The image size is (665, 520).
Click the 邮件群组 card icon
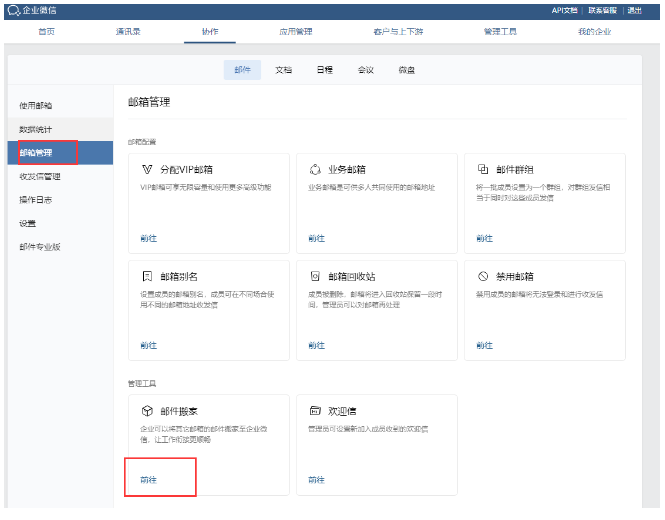coord(483,169)
